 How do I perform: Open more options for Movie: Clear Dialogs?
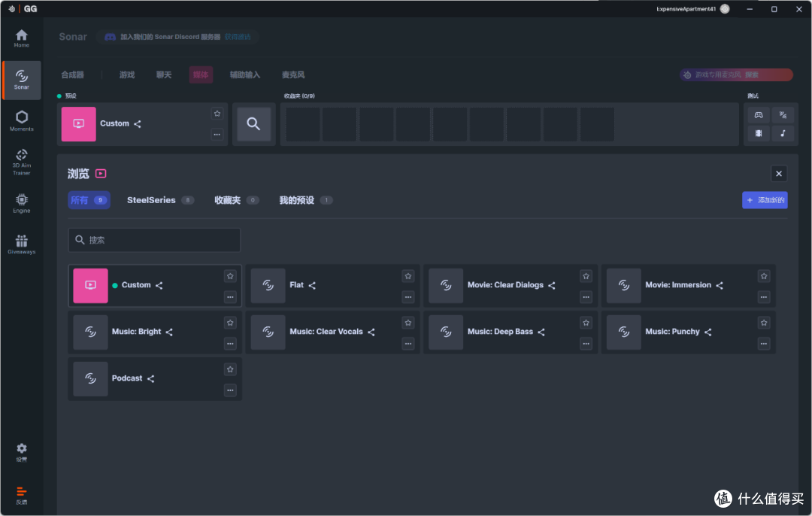[x=586, y=297]
